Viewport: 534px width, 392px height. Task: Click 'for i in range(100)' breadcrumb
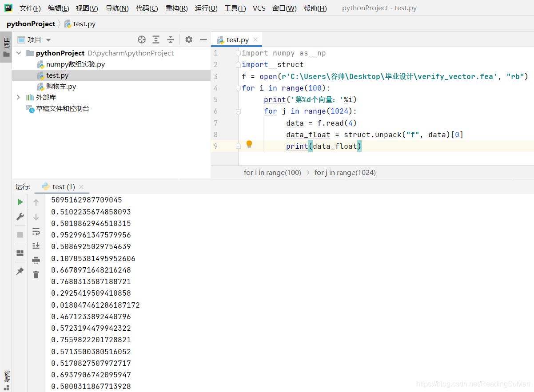(272, 172)
